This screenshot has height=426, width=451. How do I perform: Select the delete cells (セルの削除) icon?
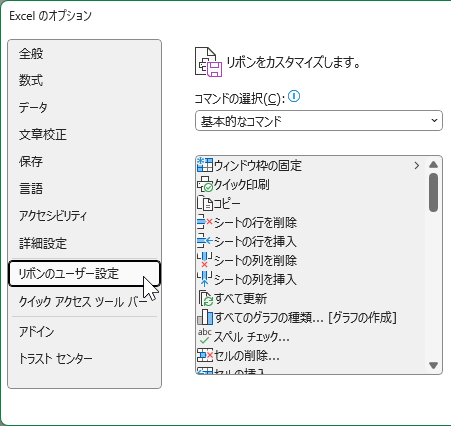pyautogui.click(x=205, y=355)
